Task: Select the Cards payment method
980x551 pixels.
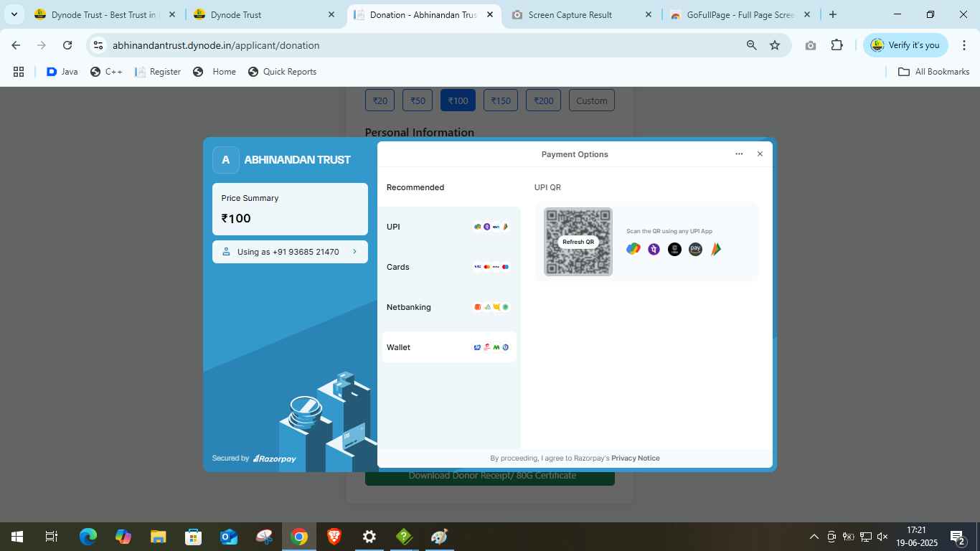Action: click(x=449, y=267)
